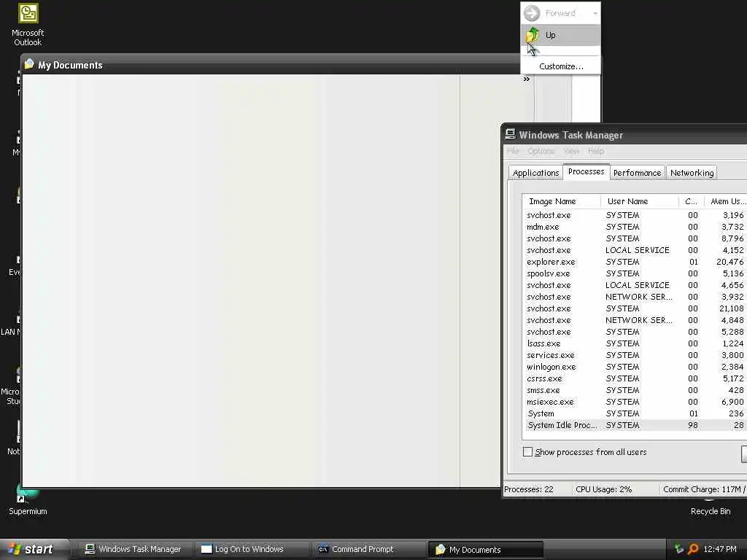Select the mdm.exe process row
Screen dimensions: 747x560
click(635, 227)
